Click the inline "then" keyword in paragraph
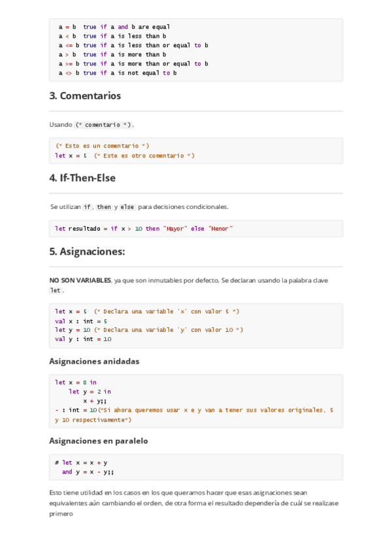 pyautogui.click(x=104, y=207)
